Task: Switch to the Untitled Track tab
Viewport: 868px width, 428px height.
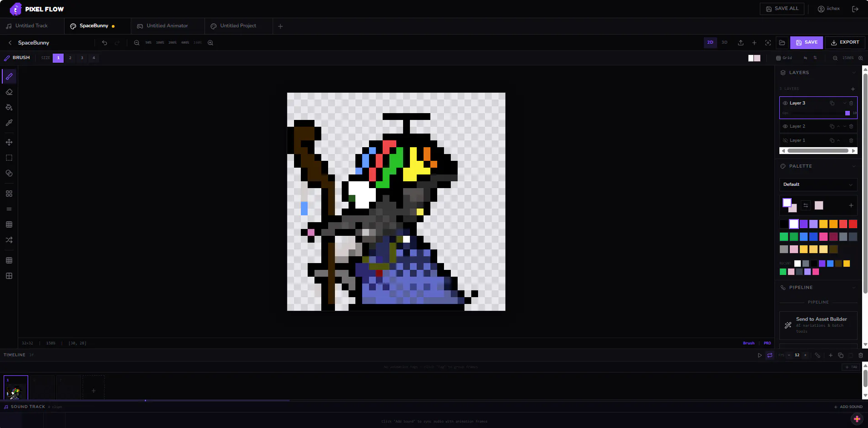Action: pyautogui.click(x=32, y=26)
